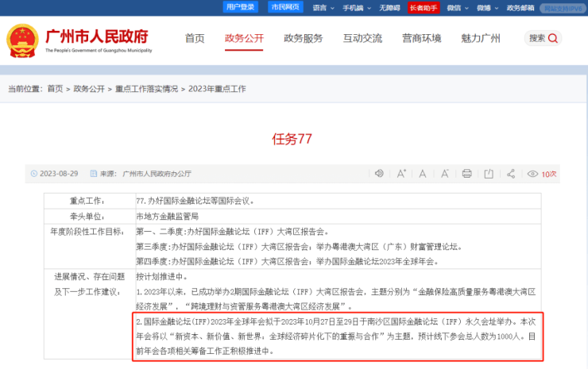This screenshot has width=588, height=369.
Task: Click the 用户登录 button
Action: (241, 7)
